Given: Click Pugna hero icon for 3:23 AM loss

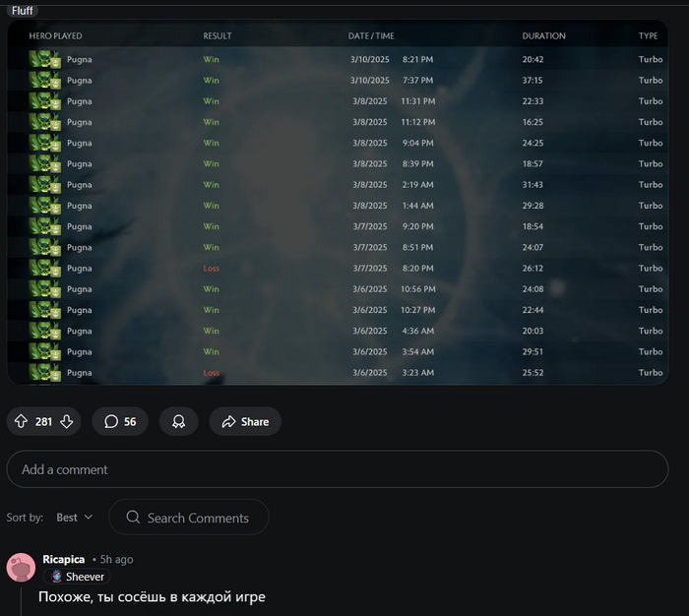Looking at the screenshot, I should 45,373.
